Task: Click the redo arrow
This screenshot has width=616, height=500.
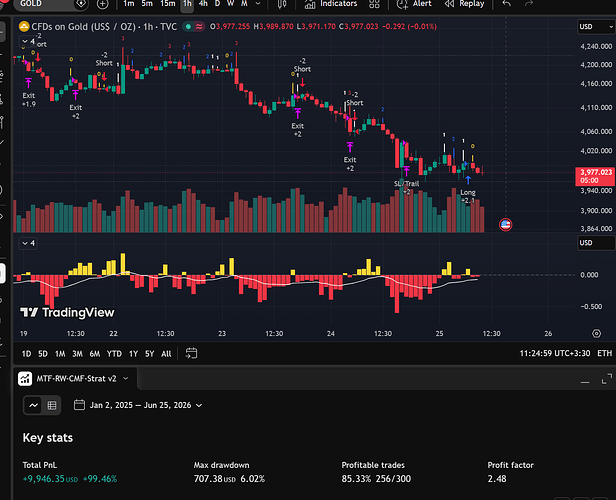Action: pyautogui.click(x=529, y=4)
